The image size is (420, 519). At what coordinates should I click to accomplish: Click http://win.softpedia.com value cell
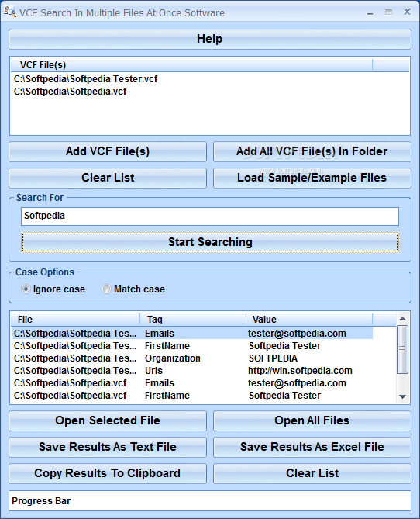tap(300, 371)
